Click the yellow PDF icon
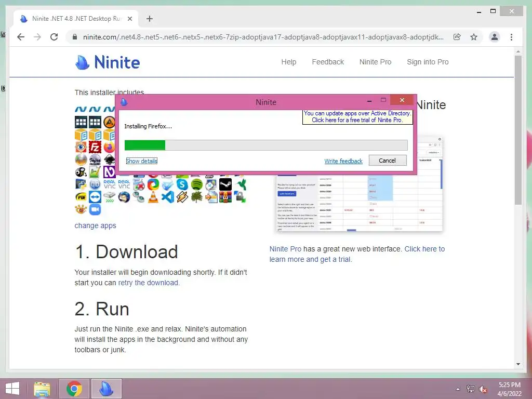Screen dimensions: 532x399 pos(81,197)
